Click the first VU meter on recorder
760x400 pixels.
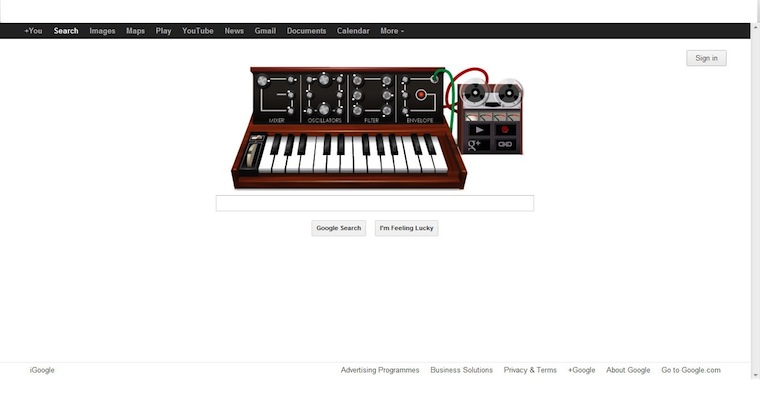[471, 117]
